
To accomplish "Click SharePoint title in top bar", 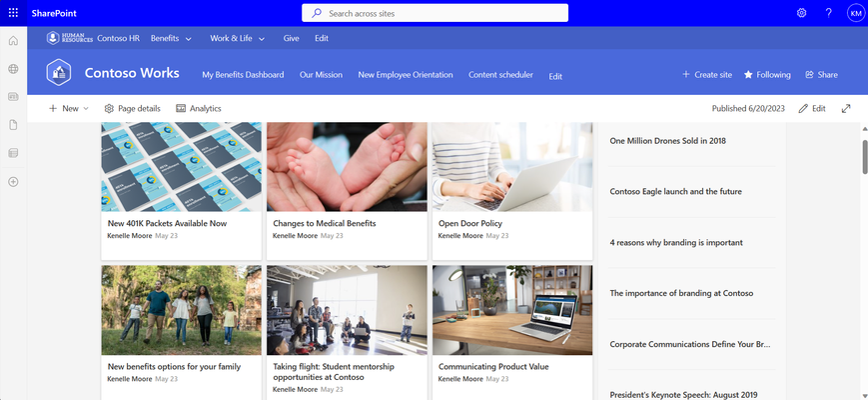I will tap(54, 13).
